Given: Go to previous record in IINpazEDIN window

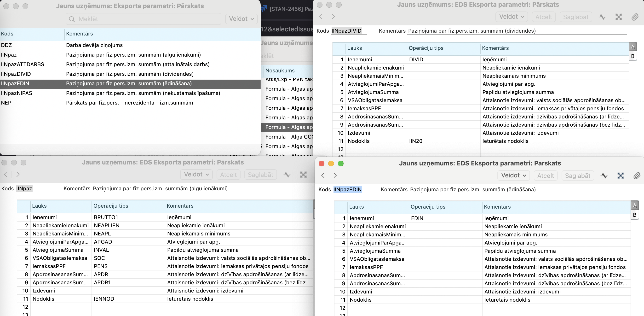Looking at the screenshot, I should click(323, 175).
